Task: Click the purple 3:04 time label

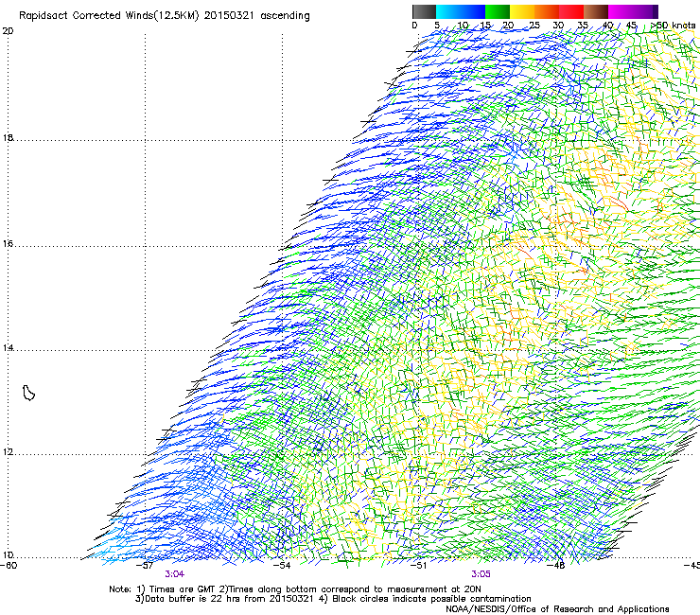Action: coord(175,574)
